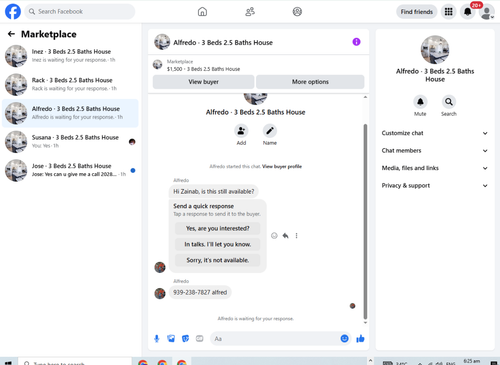Screen dimensions: 500x365
Task: Click the Windows taskbar search box
Action: 75,362
